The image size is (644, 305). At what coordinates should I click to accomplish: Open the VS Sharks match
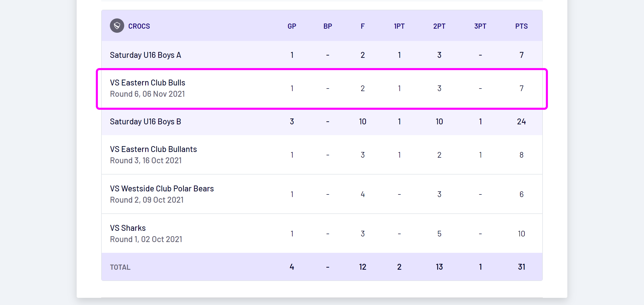tap(128, 228)
